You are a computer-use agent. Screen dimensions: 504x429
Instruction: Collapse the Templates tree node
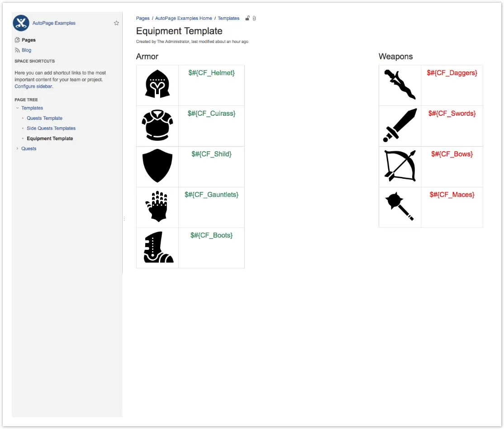[17, 108]
